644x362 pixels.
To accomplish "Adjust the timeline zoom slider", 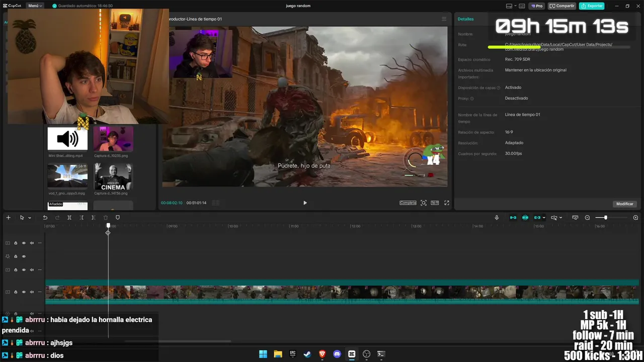I will (605, 218).
